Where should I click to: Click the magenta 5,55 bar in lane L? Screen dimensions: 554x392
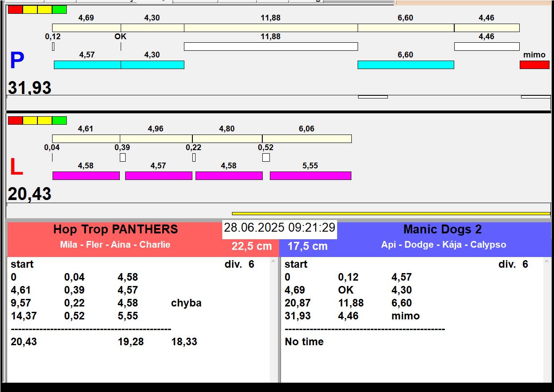click(x=310, y=176)
